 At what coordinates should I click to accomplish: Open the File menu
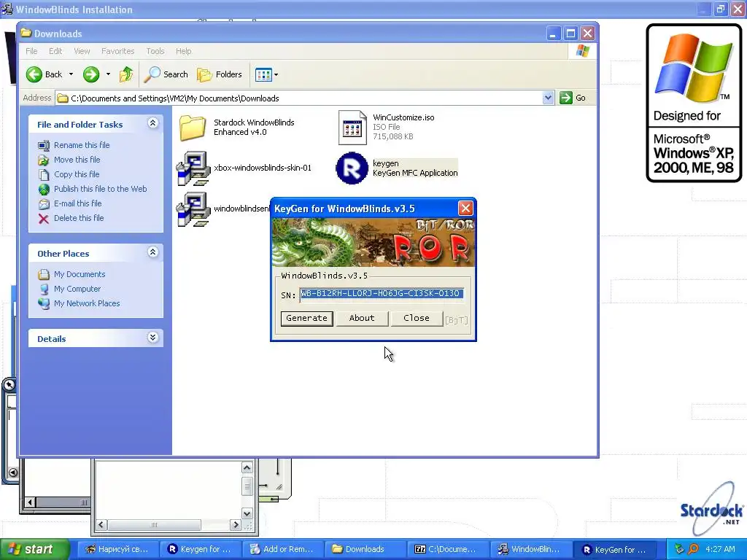pos(31,51)
